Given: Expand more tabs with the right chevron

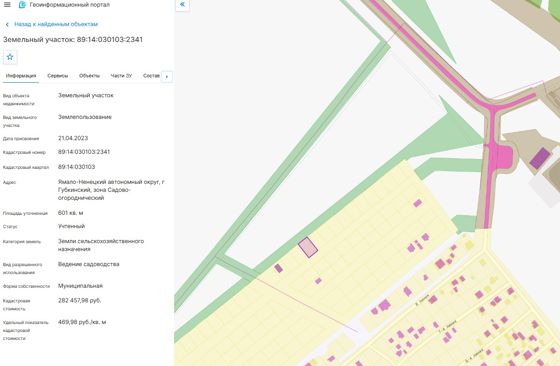Looking at the screenshot, I should (x=167, y=76).
